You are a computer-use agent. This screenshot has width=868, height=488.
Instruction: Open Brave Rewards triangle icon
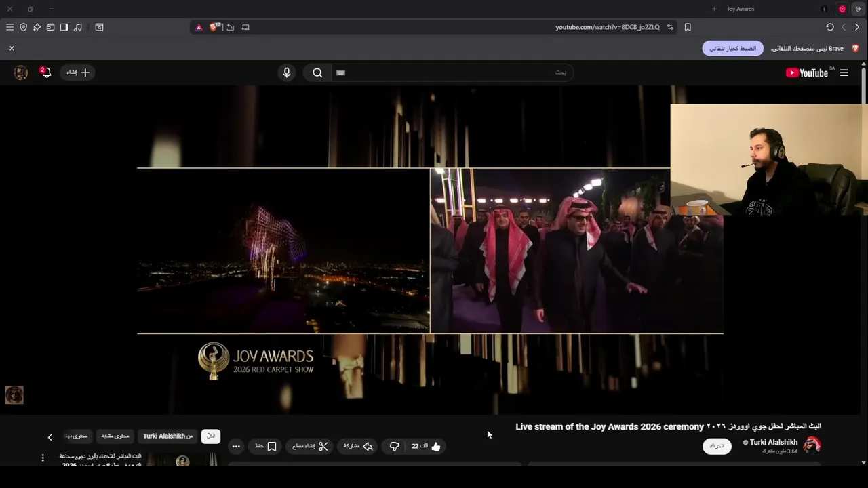tap(199, 27)
